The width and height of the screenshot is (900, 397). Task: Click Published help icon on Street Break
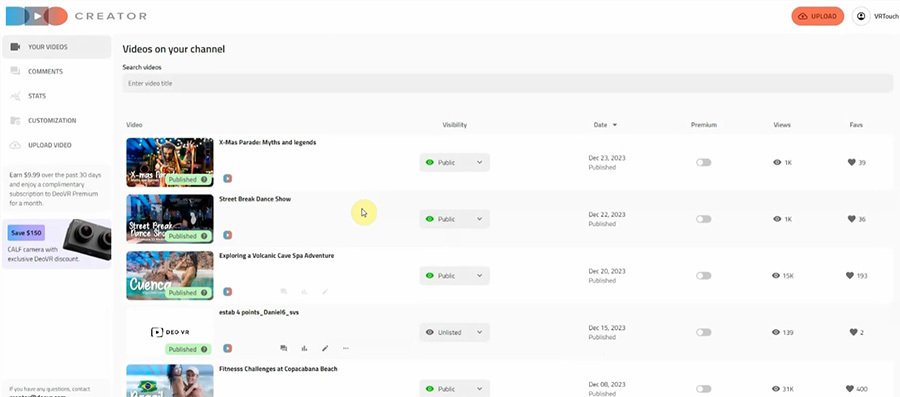[204, 236]
